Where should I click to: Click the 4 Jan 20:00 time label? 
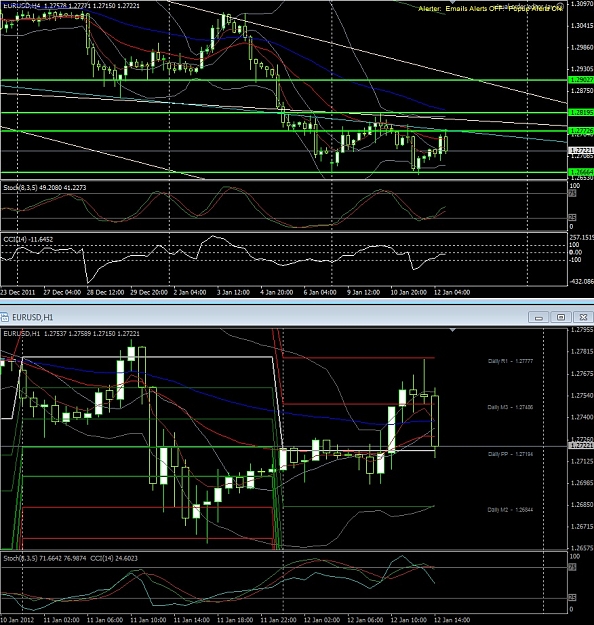coord(276,292)
